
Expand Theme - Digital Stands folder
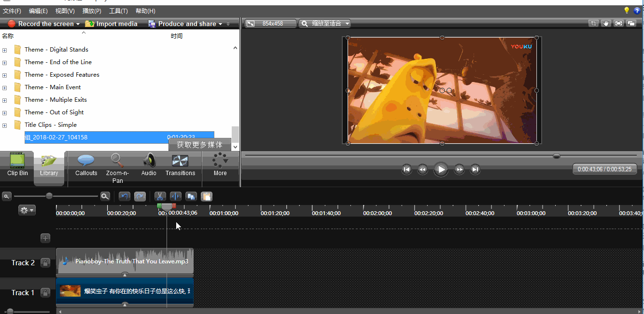(5, 50)
